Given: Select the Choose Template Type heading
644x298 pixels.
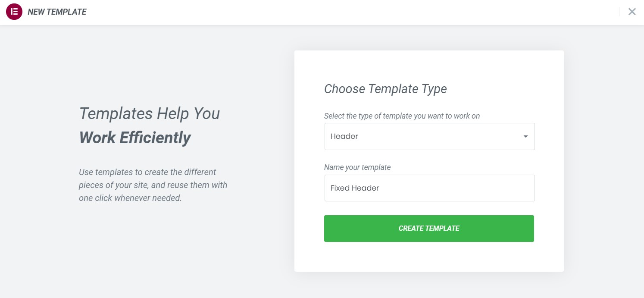Looking at the screenshot, I should 385,89.
